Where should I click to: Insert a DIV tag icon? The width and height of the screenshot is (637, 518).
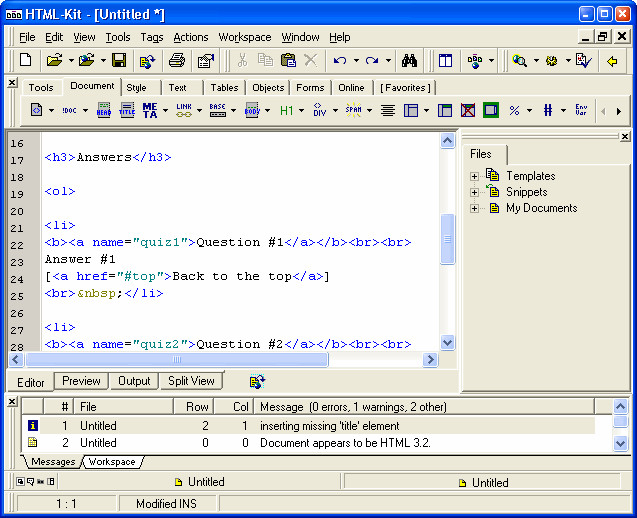[320, 110]
